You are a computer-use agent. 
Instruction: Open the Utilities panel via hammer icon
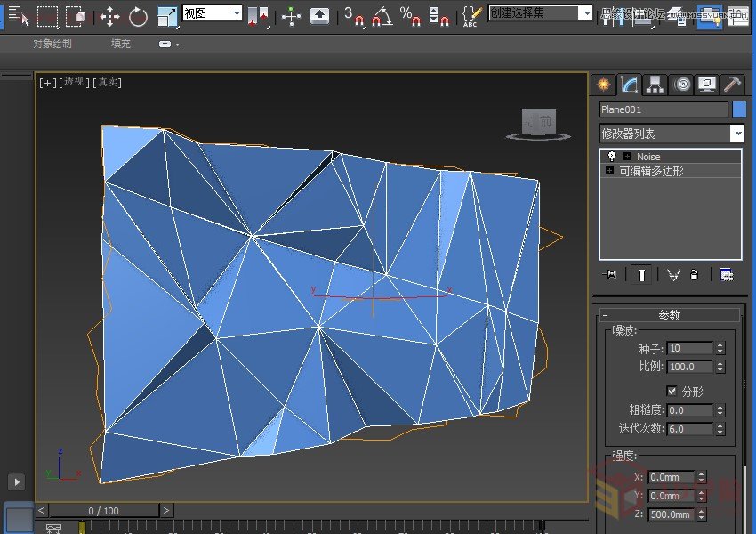731,85
